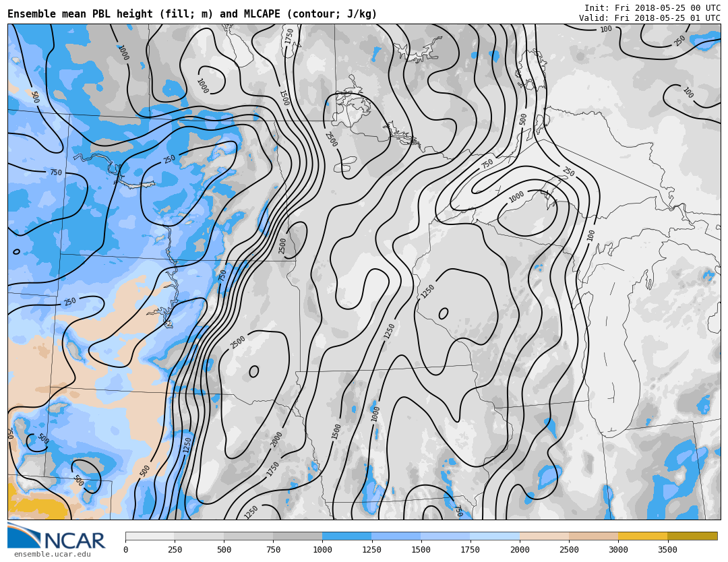Pick the lightest gray 0–250 colorbar swatch
Screen dimensions: 728x562
click(150, 536)
